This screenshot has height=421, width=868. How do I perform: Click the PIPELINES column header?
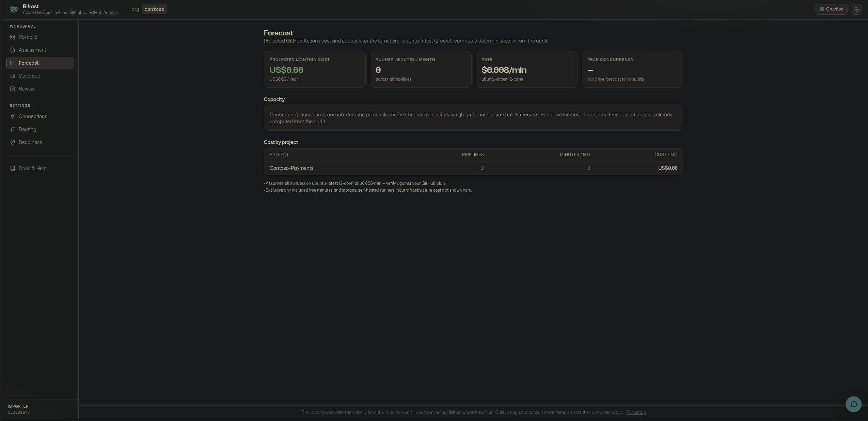point(473,155)
